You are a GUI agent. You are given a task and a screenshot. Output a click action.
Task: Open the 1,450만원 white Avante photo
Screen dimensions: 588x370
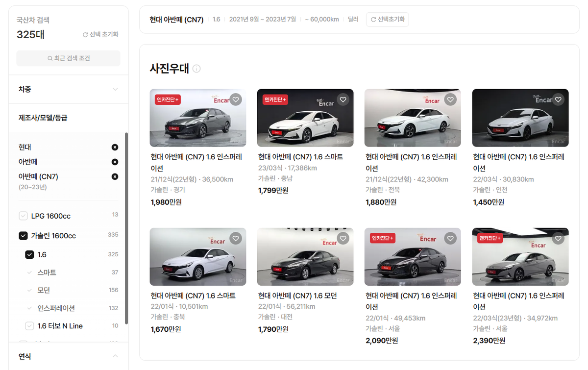[x=520, y=118]
